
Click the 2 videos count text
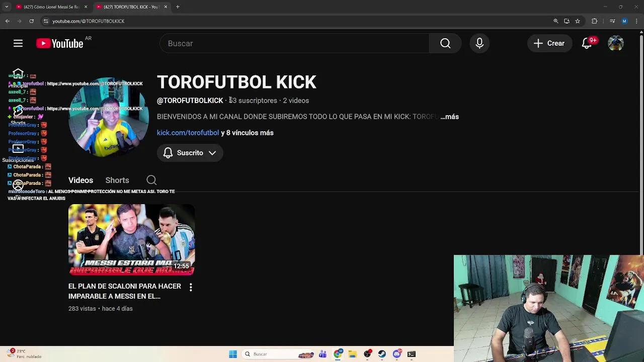pos(296,101)
